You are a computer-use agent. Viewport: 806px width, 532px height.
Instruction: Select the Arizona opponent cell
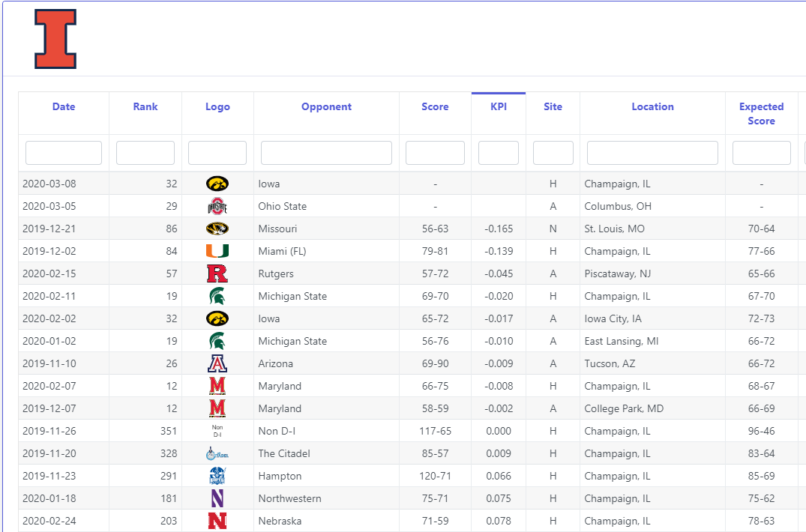tap(326, 363)
